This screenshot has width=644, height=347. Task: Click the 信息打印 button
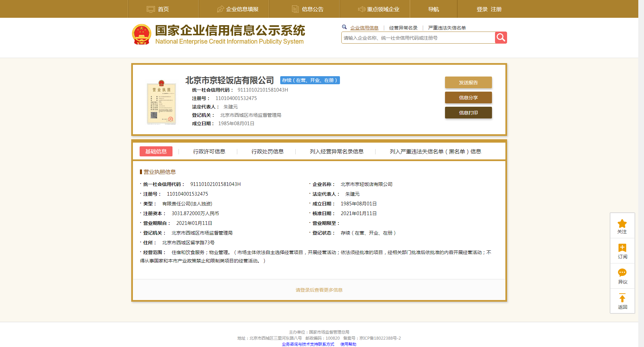point(468,112)
